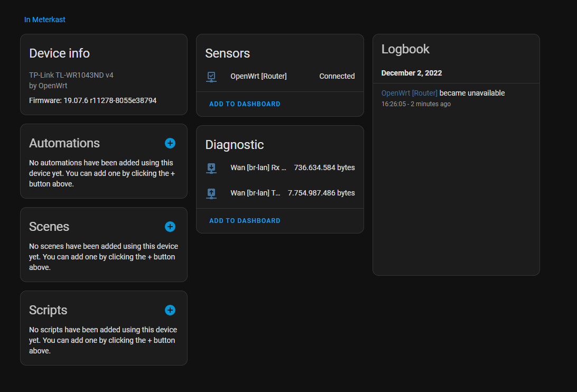
Task: Open the In Meterkast area link
Action: (44, 20)
